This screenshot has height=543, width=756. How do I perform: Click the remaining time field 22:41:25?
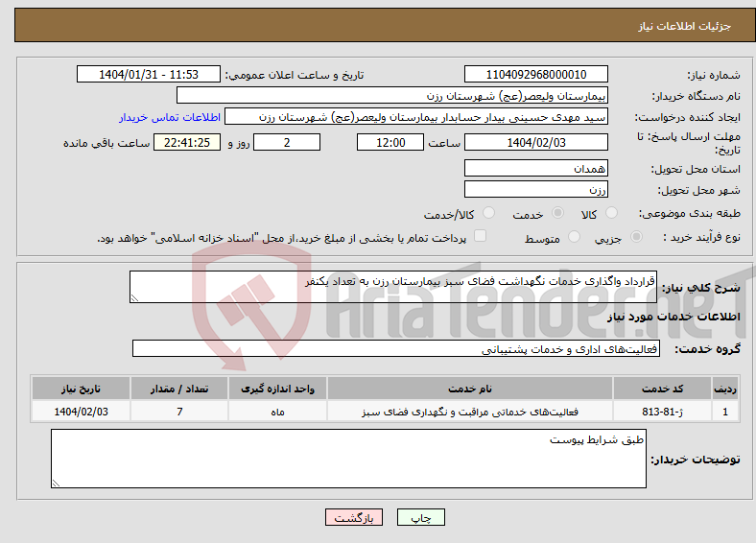coord(187,142)
